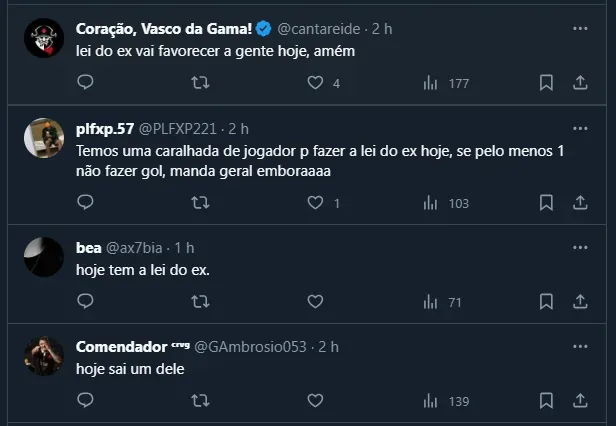Share the Coração, Vasco da Gama! tweet
This screenshot has width=616, height=426.
point(580,83)
